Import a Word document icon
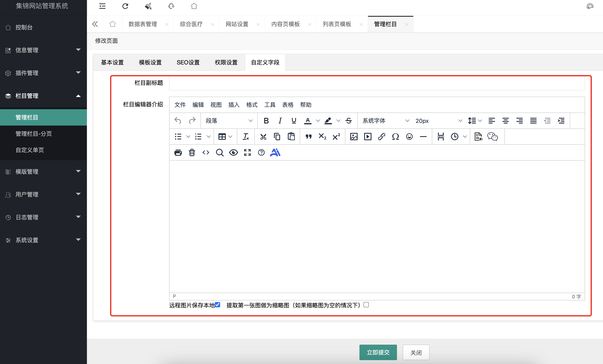 coord(478,136)
